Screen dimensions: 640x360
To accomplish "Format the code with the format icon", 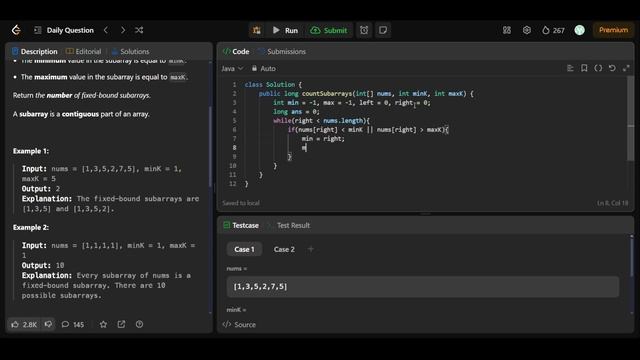I will [x=570, y=68].
